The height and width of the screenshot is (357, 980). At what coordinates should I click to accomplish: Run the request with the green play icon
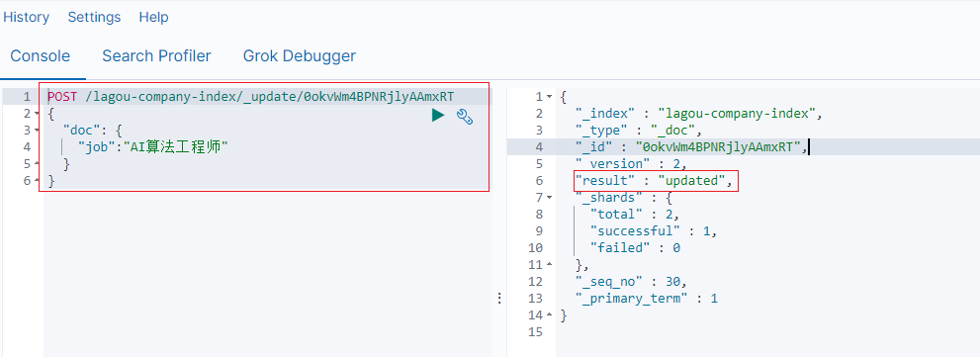click(x=438, y=115)
